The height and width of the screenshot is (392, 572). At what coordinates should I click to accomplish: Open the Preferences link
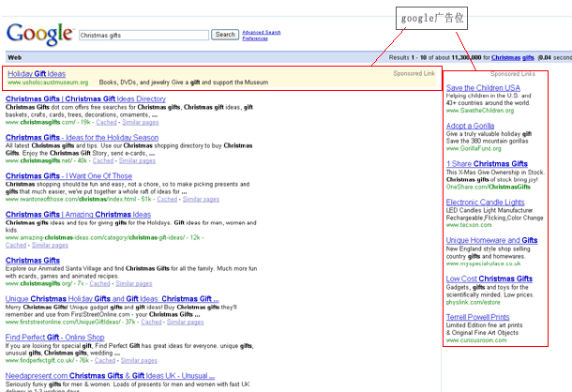[x=255, y=38]
